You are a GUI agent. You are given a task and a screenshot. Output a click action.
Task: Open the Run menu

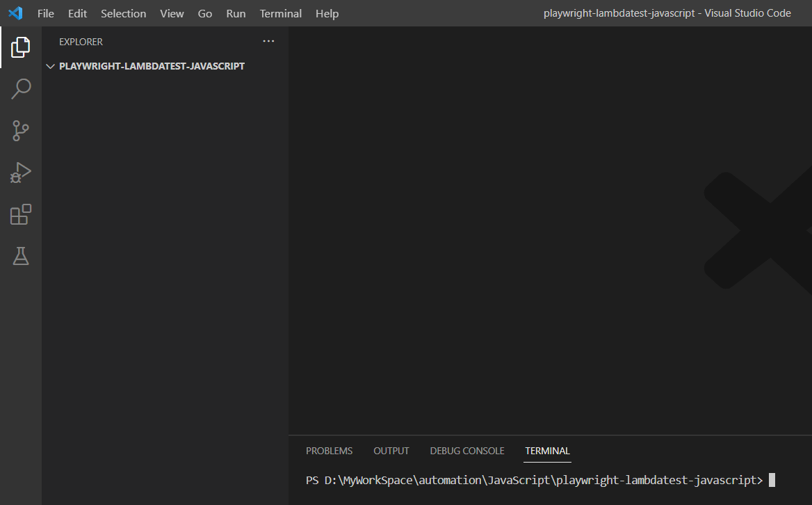click(x=235, y=13)
